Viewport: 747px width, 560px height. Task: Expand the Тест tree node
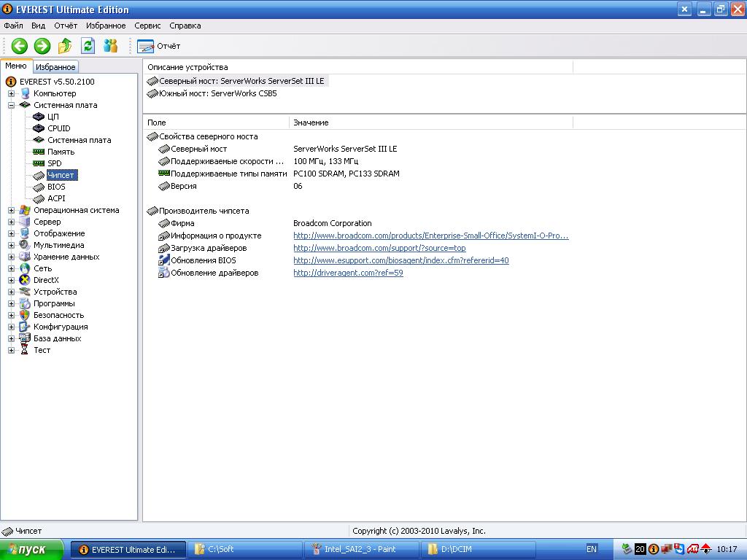click(x=11, y=351)
